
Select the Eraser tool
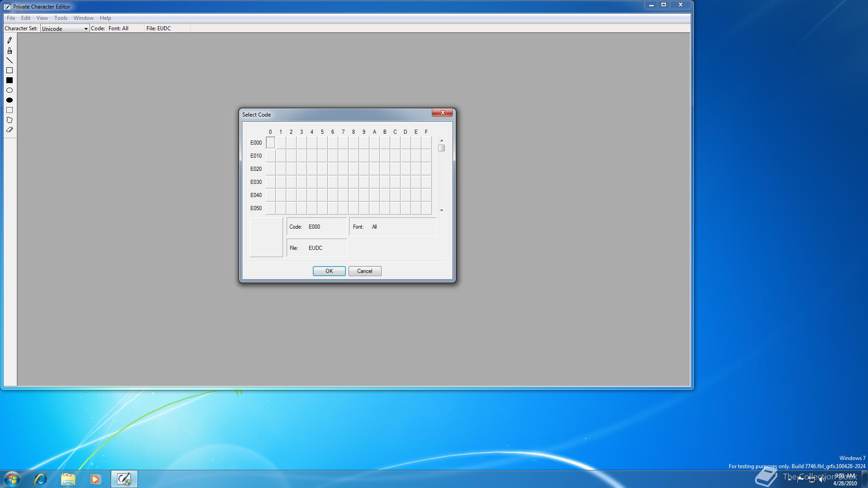[x=9, y=130]
